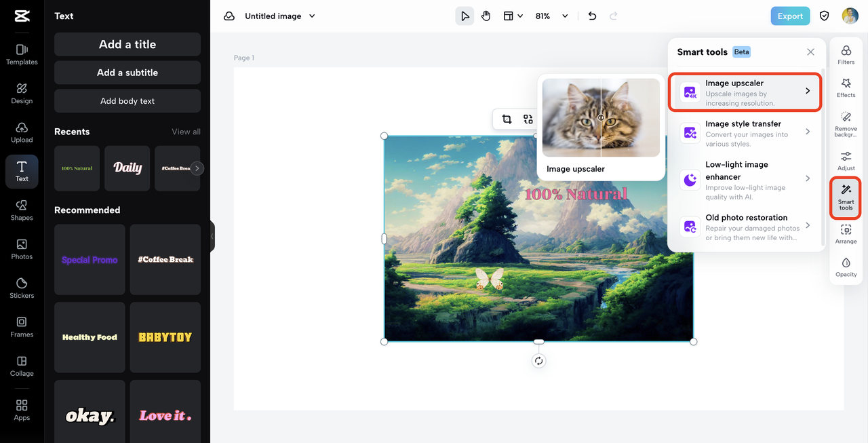Undo the last action

tap(592, 16)
